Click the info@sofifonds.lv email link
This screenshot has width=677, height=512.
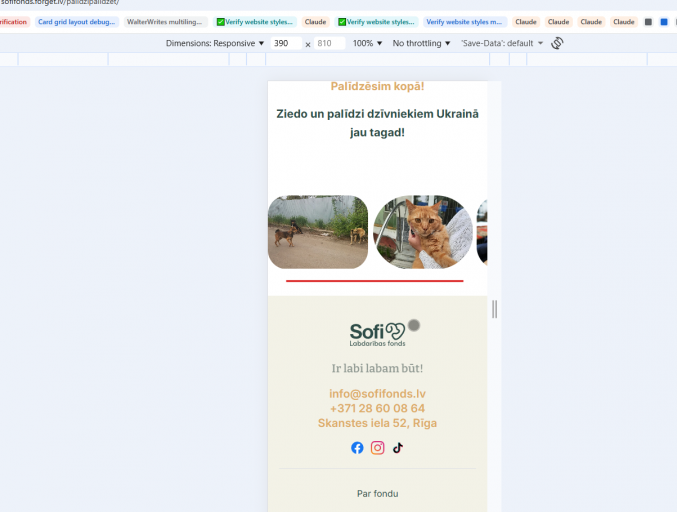[x=377, y=394]
